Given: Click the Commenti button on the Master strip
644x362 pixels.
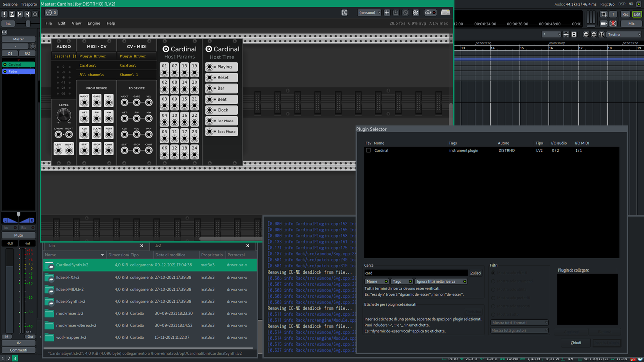Looking at the screenshot, I should [x=18, y=350].
